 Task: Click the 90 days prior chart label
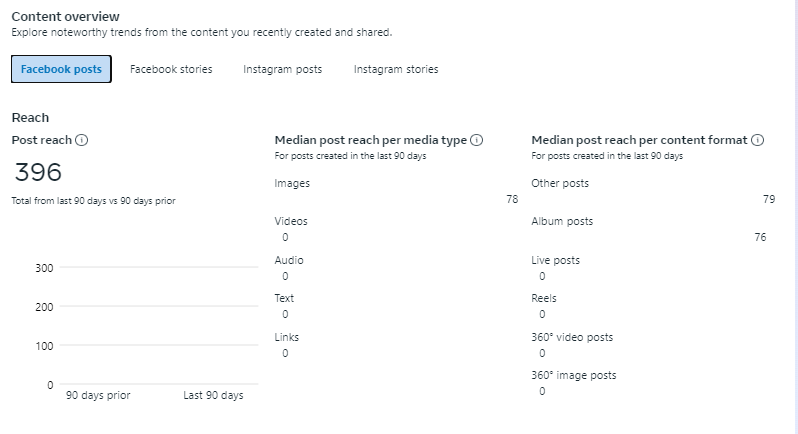[98, 395]
